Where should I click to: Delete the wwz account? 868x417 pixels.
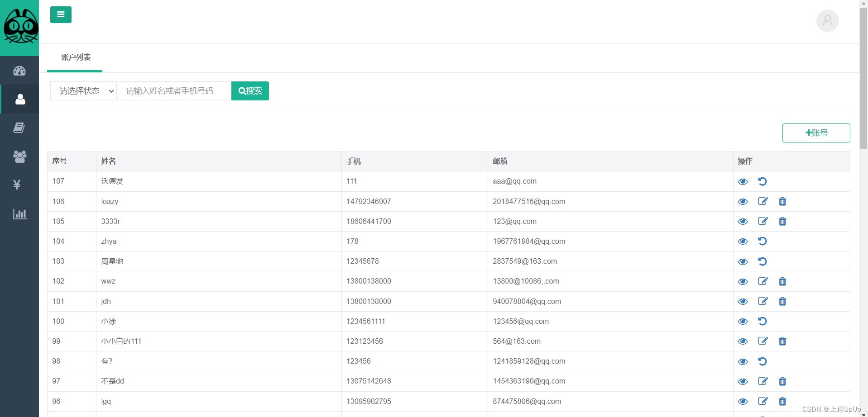click(x=782, y=281)
